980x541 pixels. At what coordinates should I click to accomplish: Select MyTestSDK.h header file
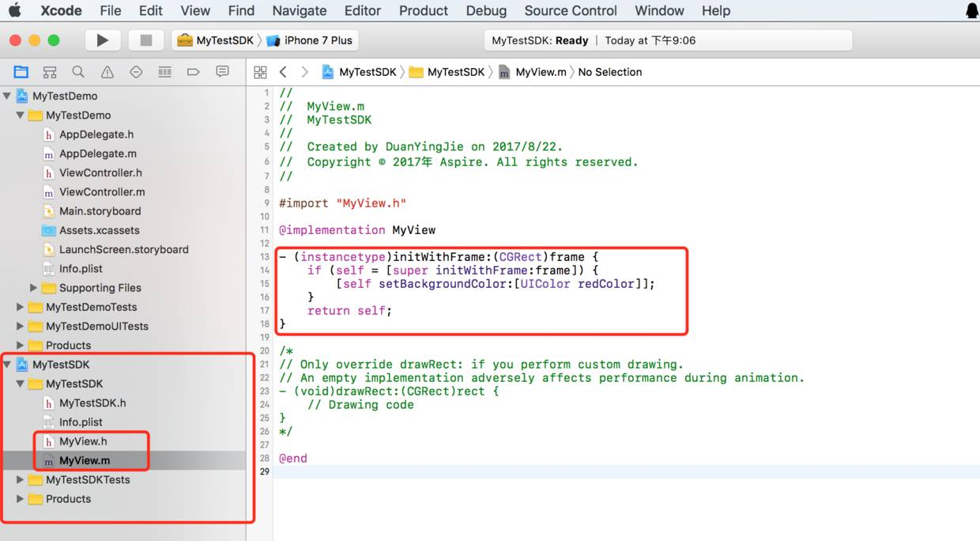[x=92, y=403]
